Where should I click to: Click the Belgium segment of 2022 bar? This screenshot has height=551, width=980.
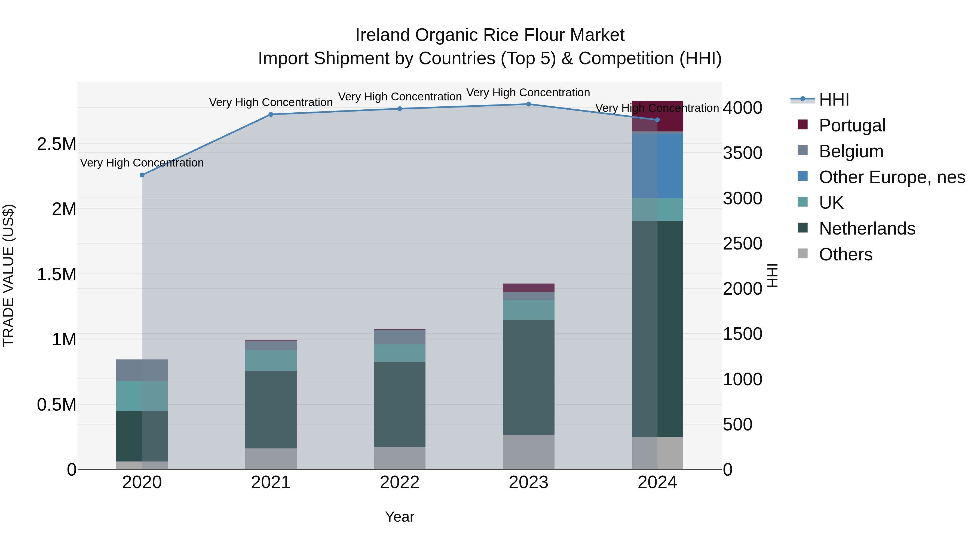tap(399, 337)
